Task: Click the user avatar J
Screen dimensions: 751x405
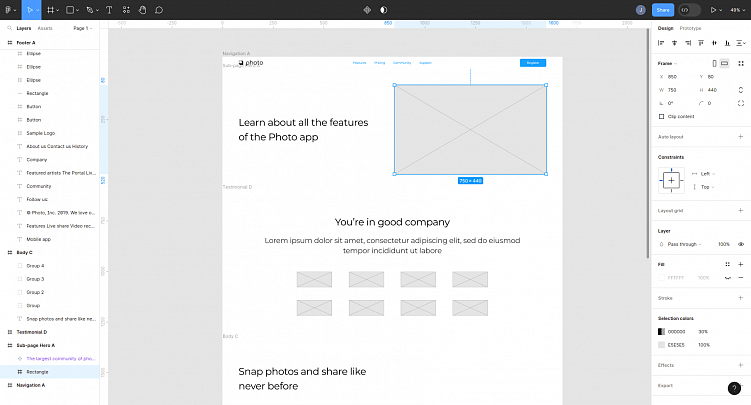Action: [640, 10]
